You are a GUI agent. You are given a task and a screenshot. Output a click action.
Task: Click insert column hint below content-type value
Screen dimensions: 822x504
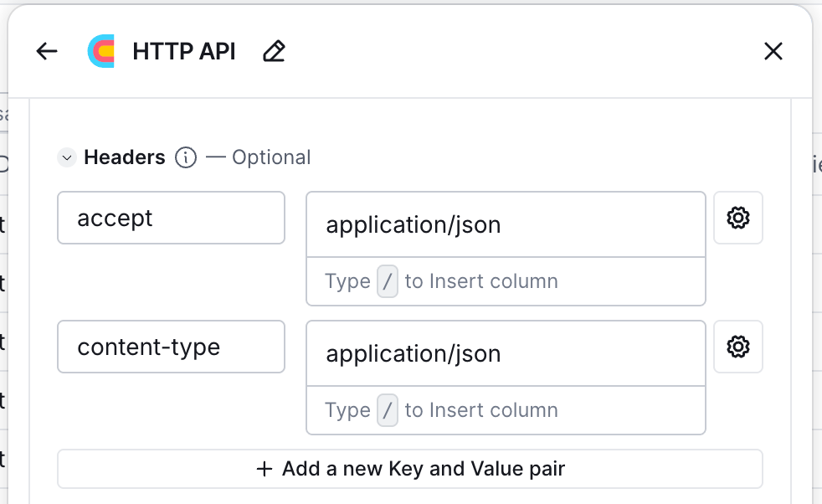point(480,410)
